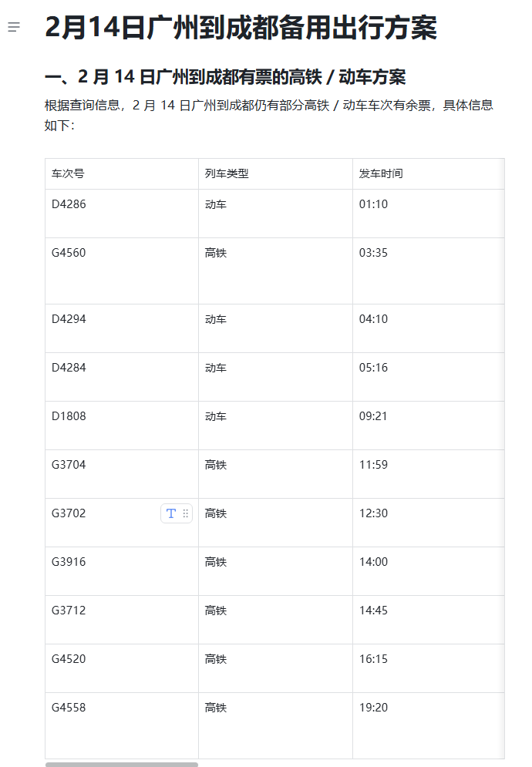
Task: Open the document outline menu icon
Action: point(14,28)
